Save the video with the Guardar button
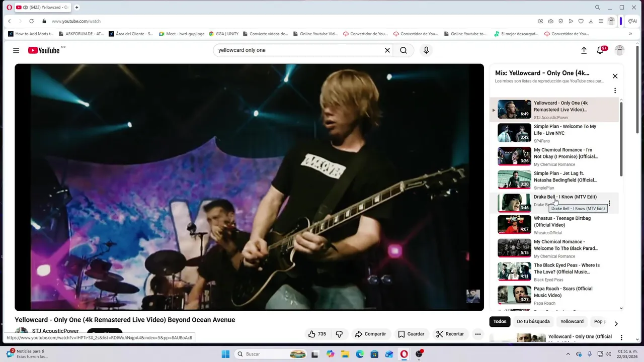The width and height of the screenshot is (644, 362). point(411,334)
